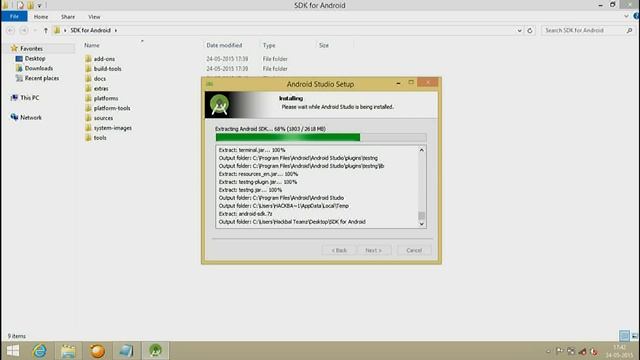Viewport: 640px width, 360px height.
Task: Click the orange circular taskbar app icon
Action: (97, 351)
